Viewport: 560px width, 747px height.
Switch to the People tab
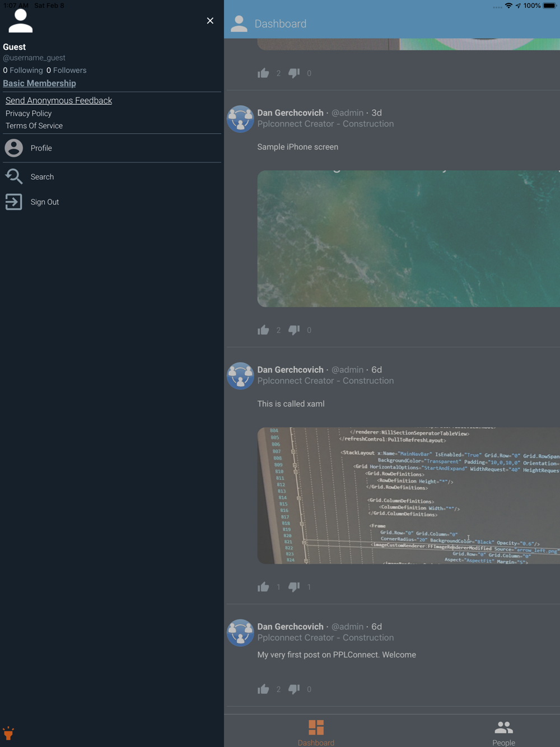[503, 732]
